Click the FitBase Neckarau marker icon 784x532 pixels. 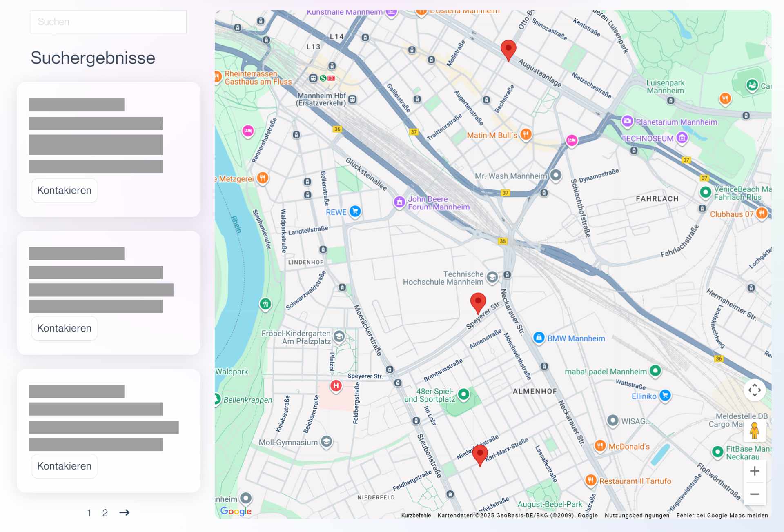click(x=717, y=452)
